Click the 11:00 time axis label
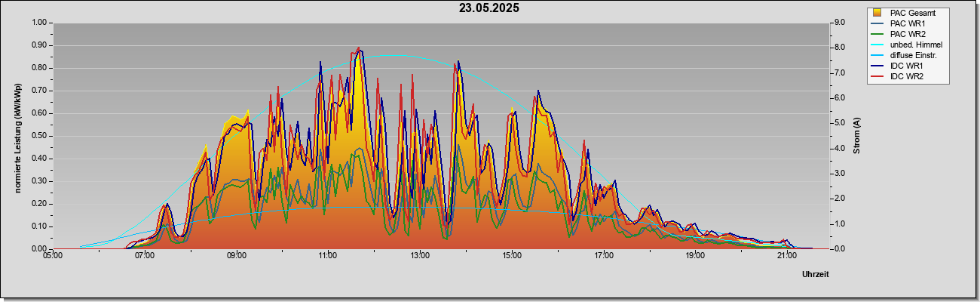The image size is (980, 302). (x=328, y=256)
